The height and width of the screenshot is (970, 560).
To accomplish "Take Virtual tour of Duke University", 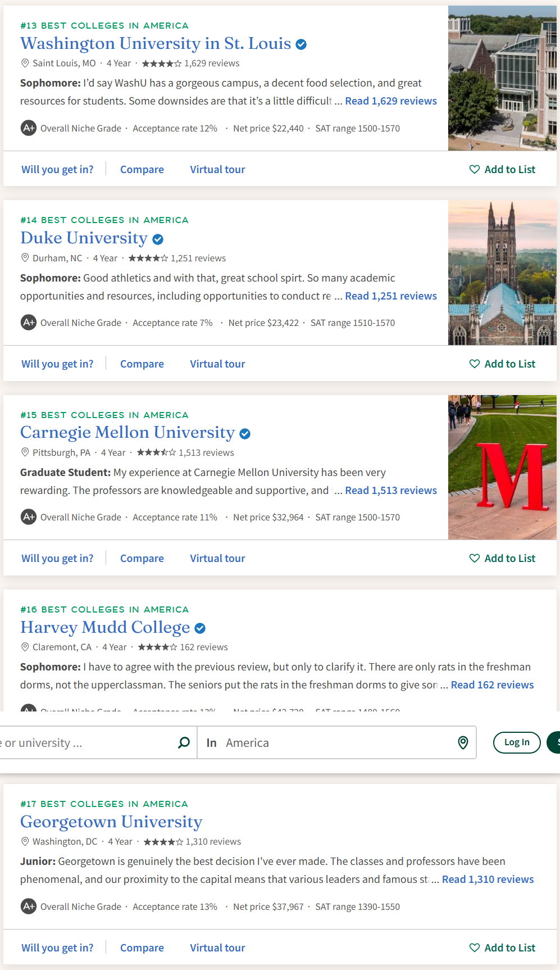I will click(x=217, y=364).
